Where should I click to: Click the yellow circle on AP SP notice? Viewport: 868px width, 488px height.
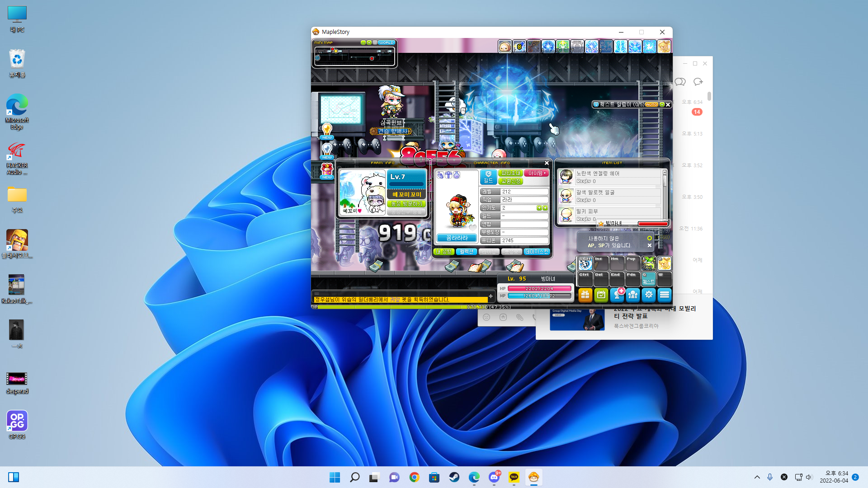point(650,238)
